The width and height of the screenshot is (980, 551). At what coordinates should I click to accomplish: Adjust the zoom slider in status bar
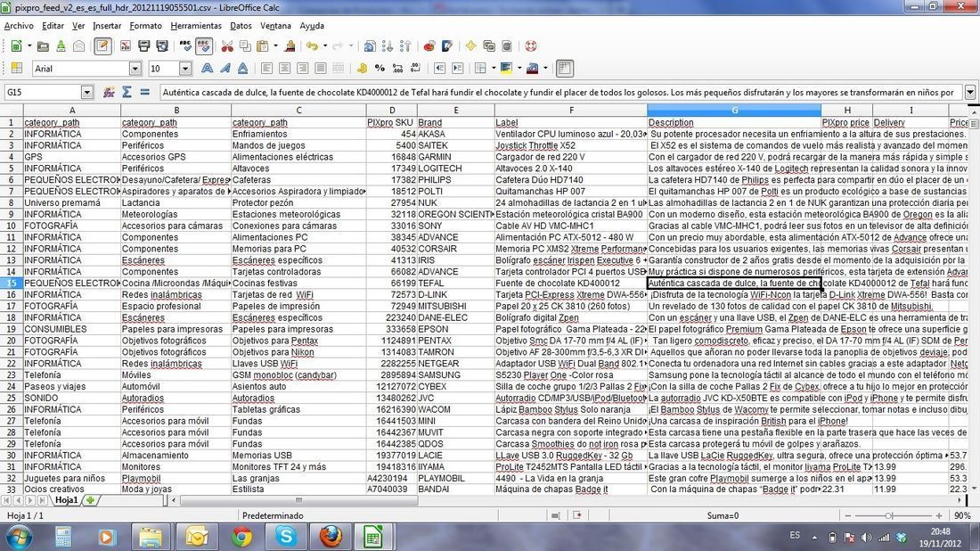(x=889, y=516)
